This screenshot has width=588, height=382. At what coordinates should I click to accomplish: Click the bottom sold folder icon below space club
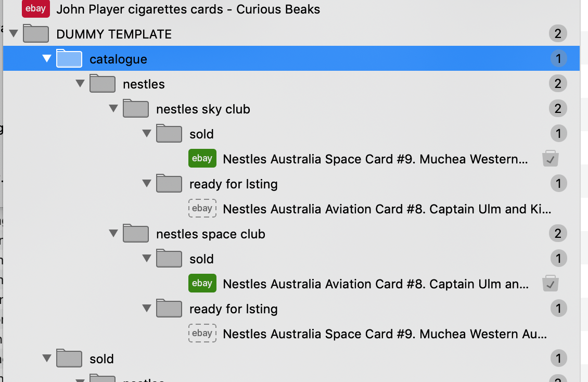tap(69, 358)
